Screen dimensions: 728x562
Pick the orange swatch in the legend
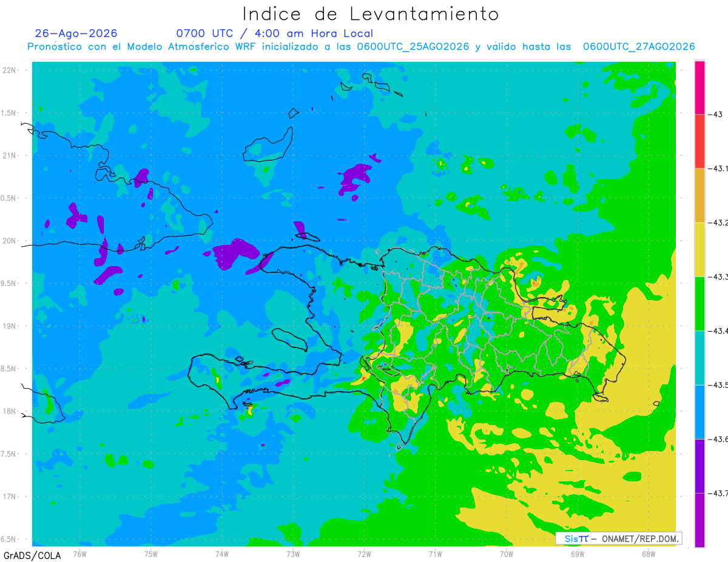[x=699, y=195]
